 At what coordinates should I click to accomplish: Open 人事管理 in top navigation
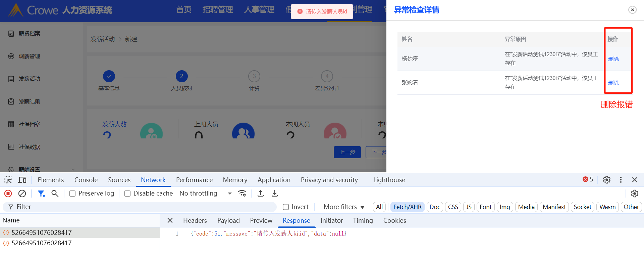point(259,9)
